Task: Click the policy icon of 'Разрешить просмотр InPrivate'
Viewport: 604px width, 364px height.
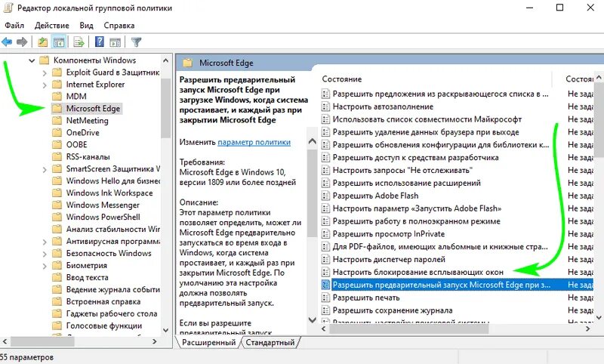Action: pyautogui.click(x=326, y=234)
